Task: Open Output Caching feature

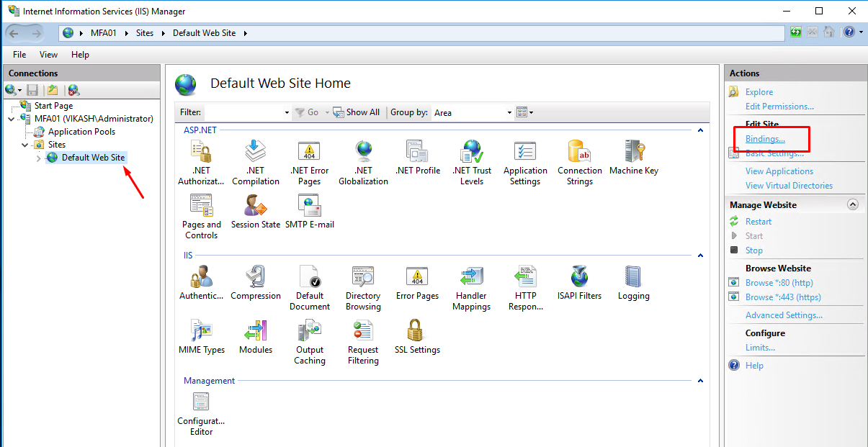Action: point(309,341)
